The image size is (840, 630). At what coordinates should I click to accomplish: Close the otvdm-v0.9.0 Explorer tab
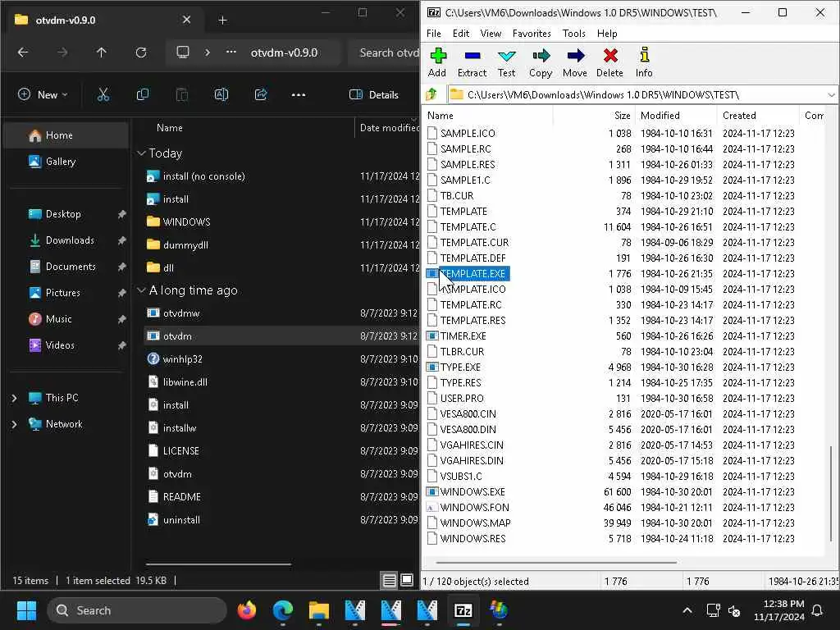coord(186,20)
